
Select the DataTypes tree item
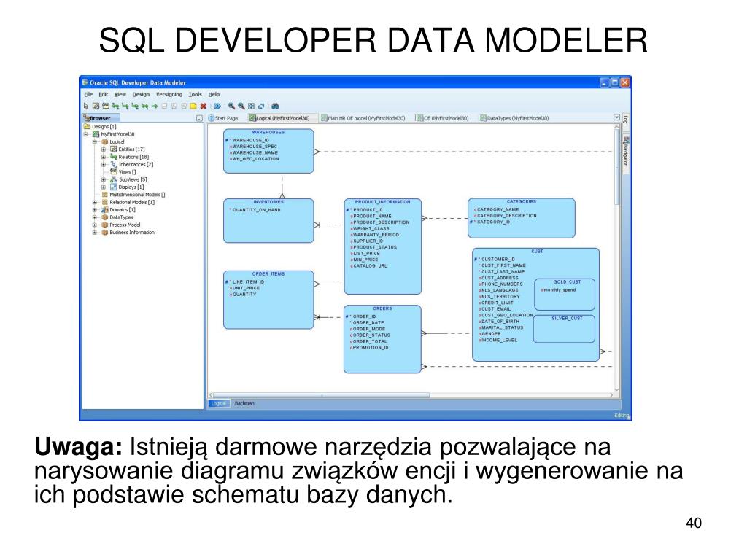(122, 217)
